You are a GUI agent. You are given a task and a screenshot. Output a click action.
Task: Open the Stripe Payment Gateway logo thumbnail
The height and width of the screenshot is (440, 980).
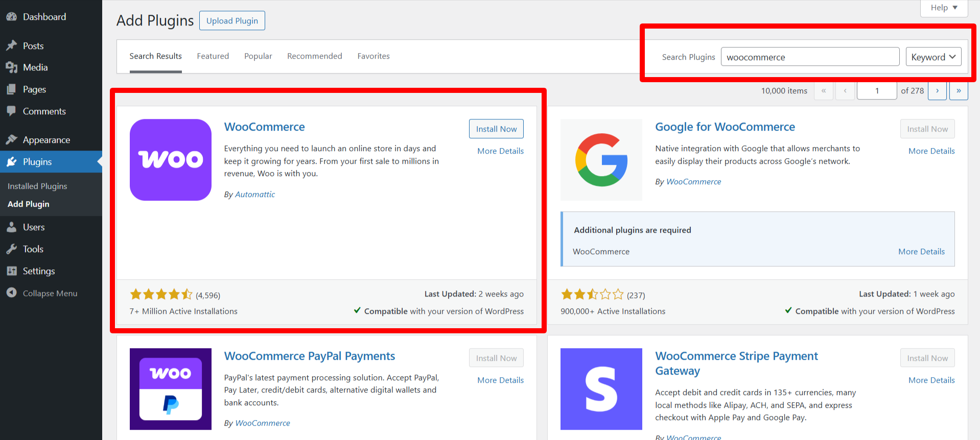click(x=601, y=389)
